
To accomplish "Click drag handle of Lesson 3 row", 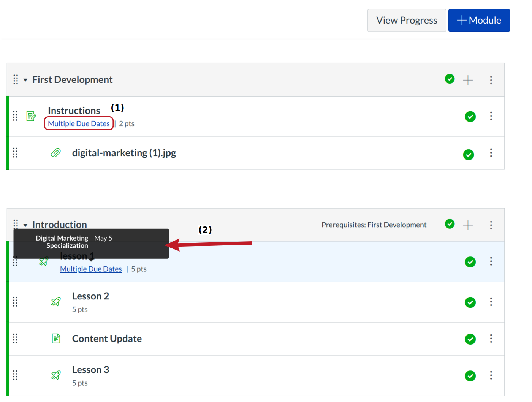I will click(15, 375).
